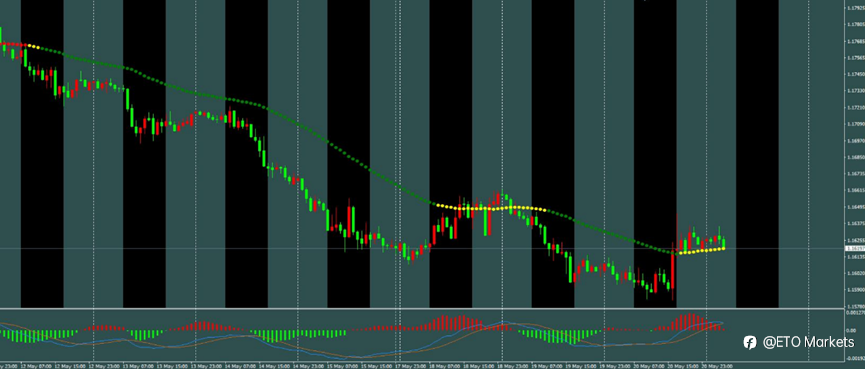865x369 pixels.
Task: Click the 18 May 15:00 time label
Action: click(x=479, y=366)
